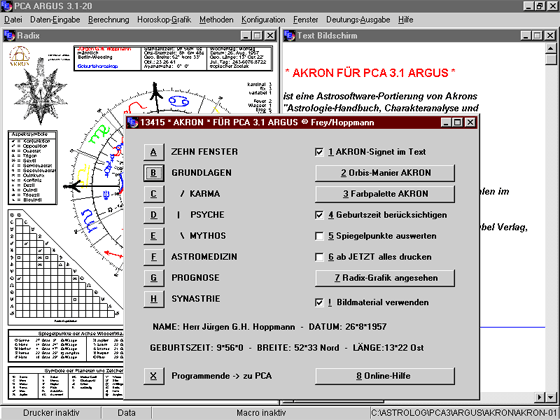Image resolution: width=560 pixels, height=420 pixels.
Task: Disable the AKRON-Signet im Text checkbox
Action: [x=319, y=152]
